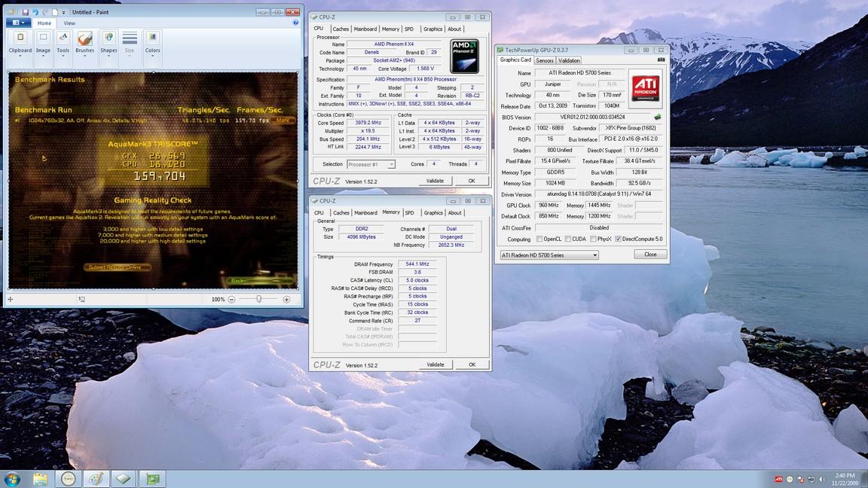This screenshot has height=488, width=868.
Task: Toggle the PhysX checkbox in GPU-Z
Action: (x=593, y=239)
